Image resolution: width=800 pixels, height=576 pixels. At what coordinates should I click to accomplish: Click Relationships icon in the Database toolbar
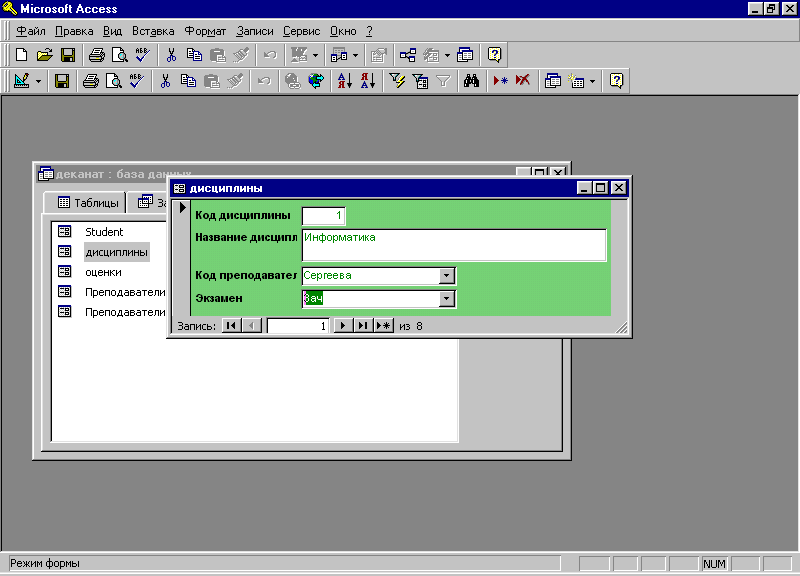(408, 55)
